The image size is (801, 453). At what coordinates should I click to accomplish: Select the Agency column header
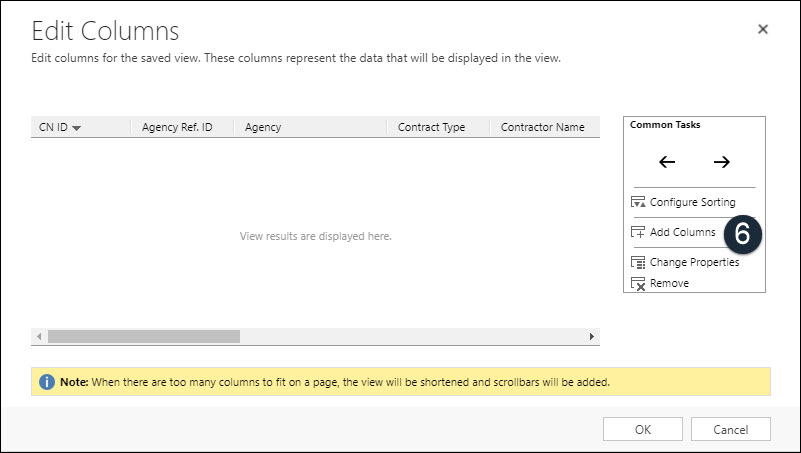[x=310, y=127]
